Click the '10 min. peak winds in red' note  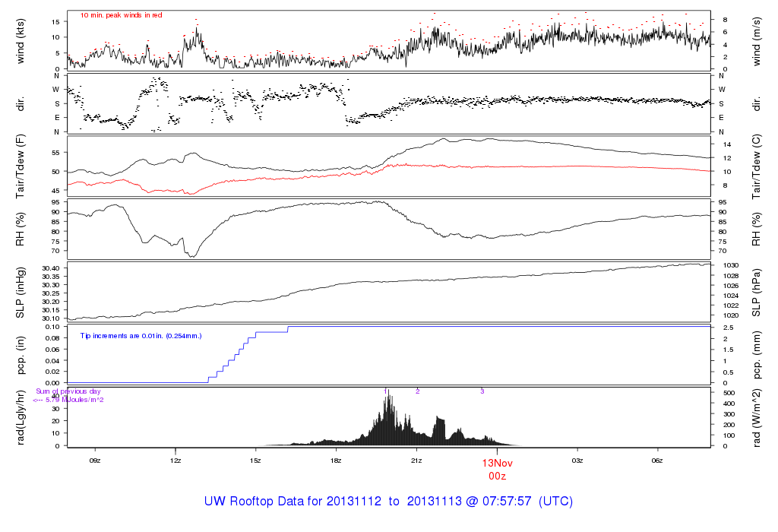pyautogui.click(x=121, y=15)
